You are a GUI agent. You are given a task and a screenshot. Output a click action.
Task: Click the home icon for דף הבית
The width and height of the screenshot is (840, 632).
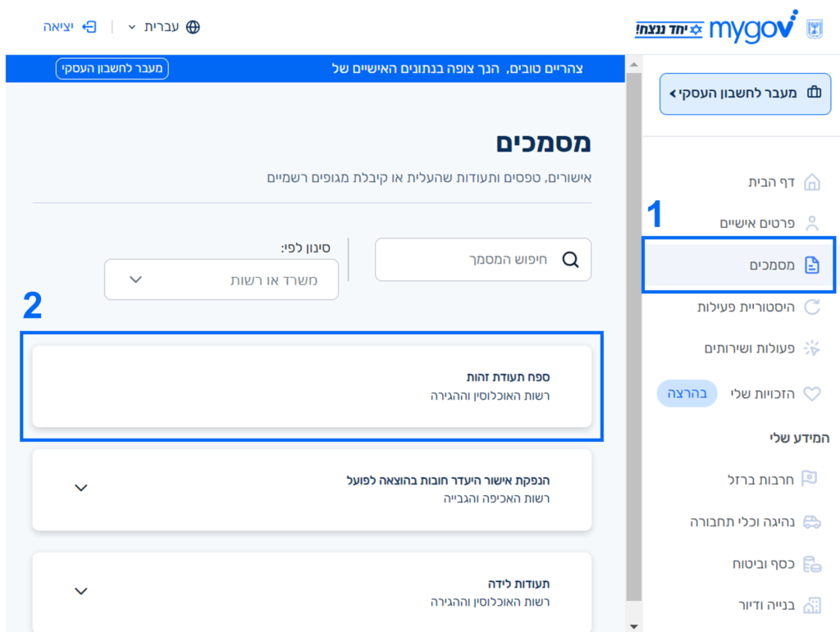[x=811, y=182]
